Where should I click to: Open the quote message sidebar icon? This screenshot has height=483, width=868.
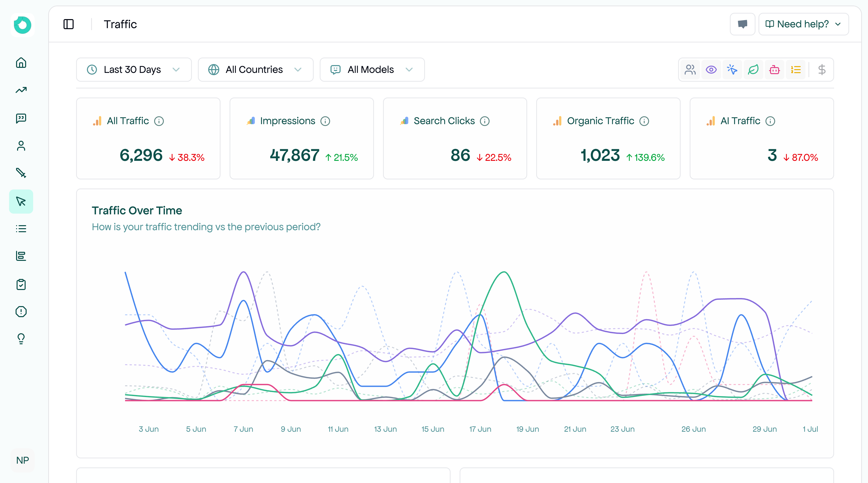click(21, 118)
